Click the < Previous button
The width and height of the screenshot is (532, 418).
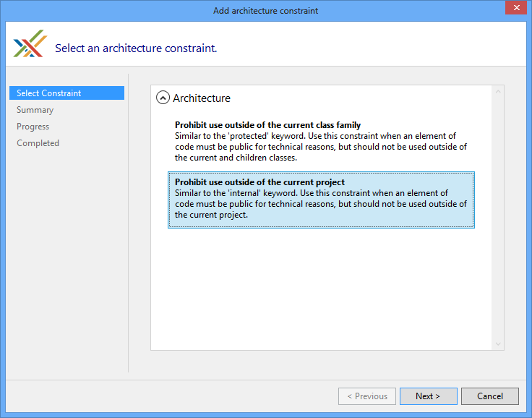pyautogui.click(x=367, y=396)
